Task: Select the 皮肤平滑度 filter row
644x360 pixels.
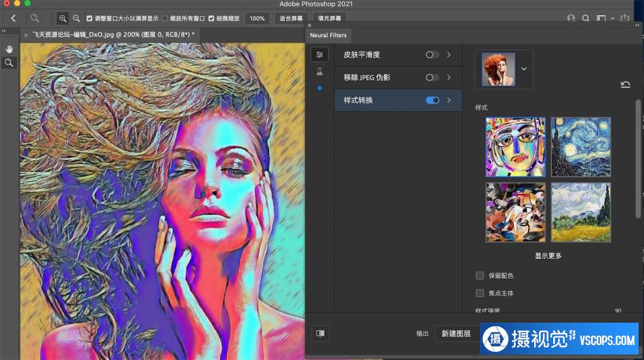Action: 399,55
